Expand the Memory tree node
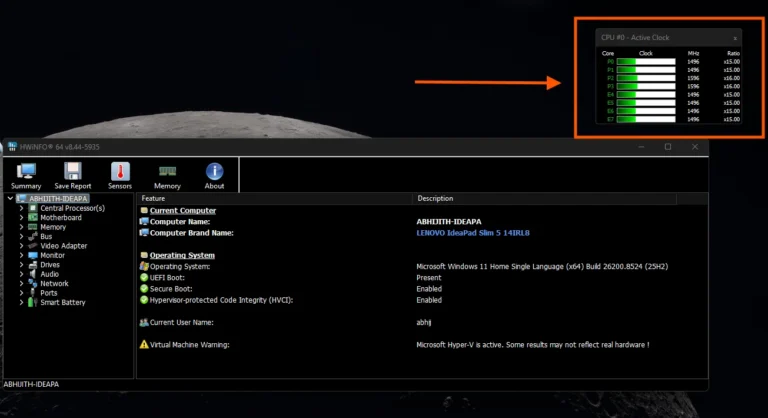The height and width of the screenshot is (418, 768). point(21,227)
